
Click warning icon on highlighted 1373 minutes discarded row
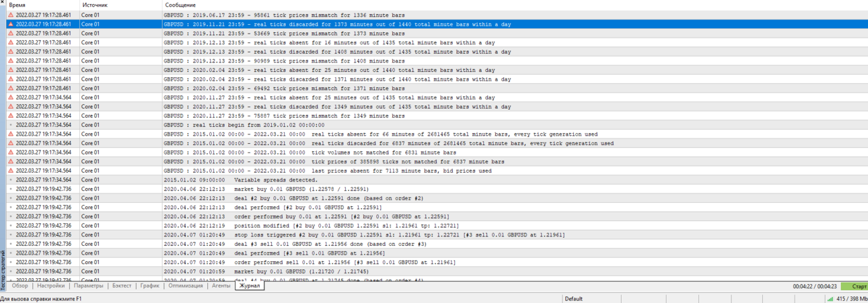click(x=11, y=24)
